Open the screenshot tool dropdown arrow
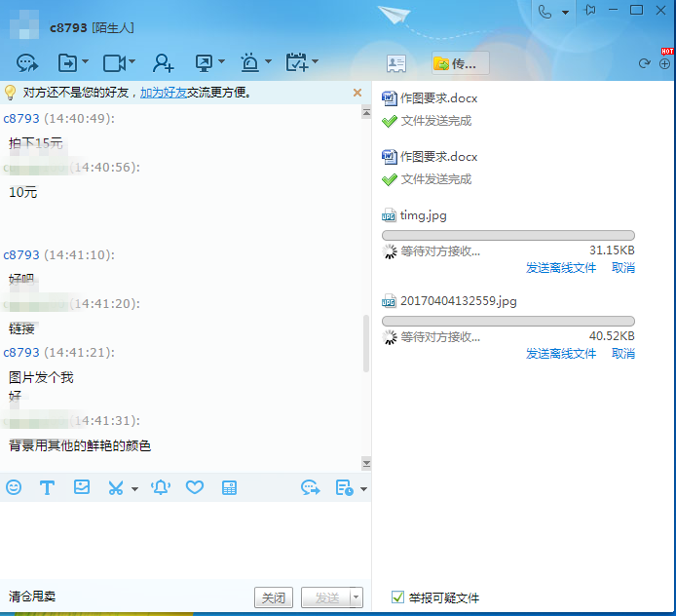 tap(134, 488)
